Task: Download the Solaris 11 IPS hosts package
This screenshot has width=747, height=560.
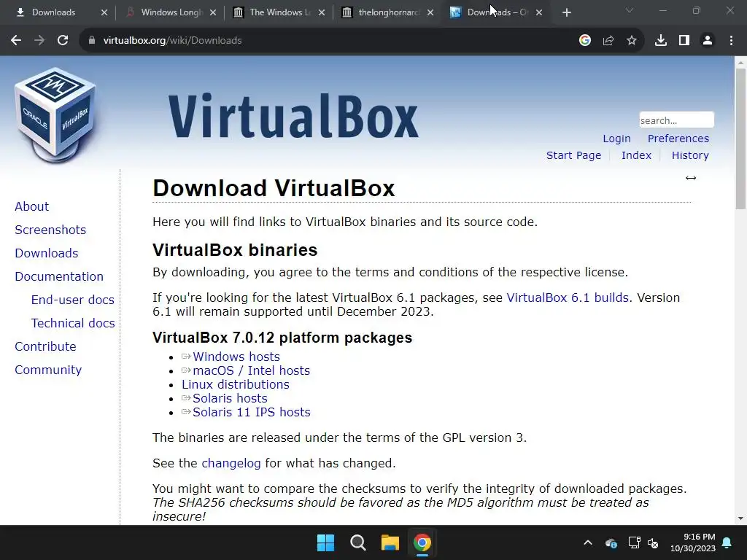Action: (x=251, y=412)
